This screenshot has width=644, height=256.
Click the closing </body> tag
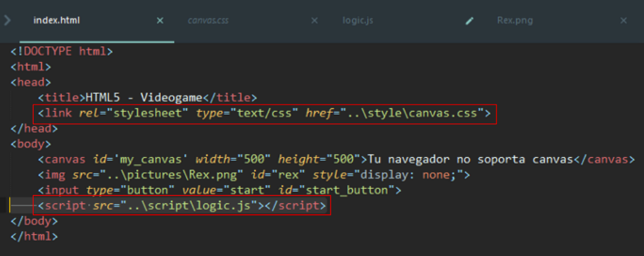[x=34, y=221]
